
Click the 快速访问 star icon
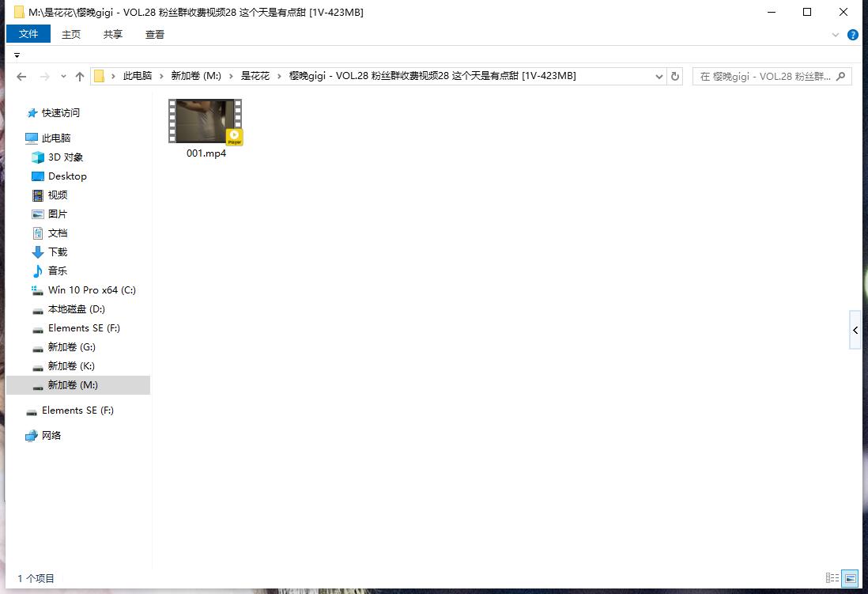click(32, 113)
